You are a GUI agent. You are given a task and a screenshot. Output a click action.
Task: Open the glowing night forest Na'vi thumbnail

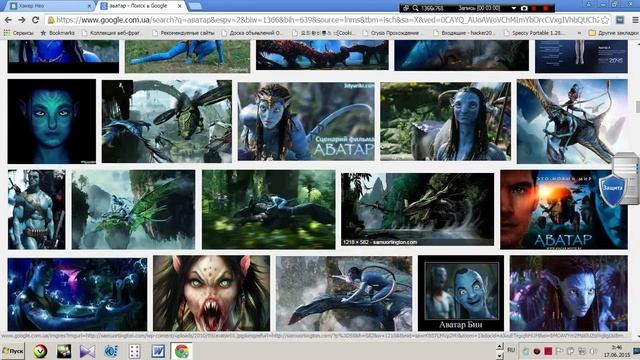(78, 294)
